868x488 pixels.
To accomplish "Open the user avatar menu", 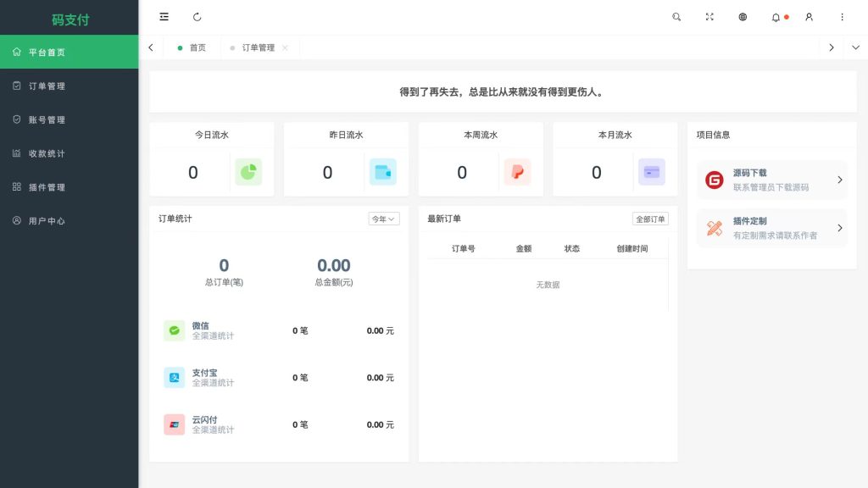I will (x=809, y=17).
